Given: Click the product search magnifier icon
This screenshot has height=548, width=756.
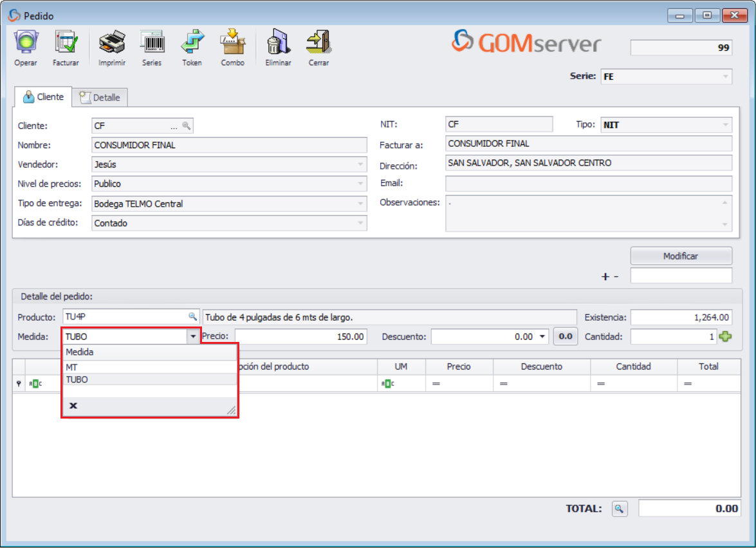Looking at the screenshot, I should click(x=192, y=316).
